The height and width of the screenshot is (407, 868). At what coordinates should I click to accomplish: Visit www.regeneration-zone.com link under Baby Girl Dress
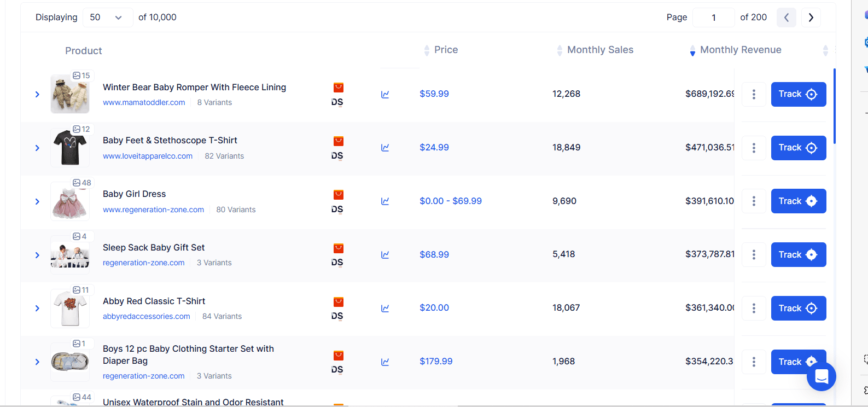click(x=153, y=210)
